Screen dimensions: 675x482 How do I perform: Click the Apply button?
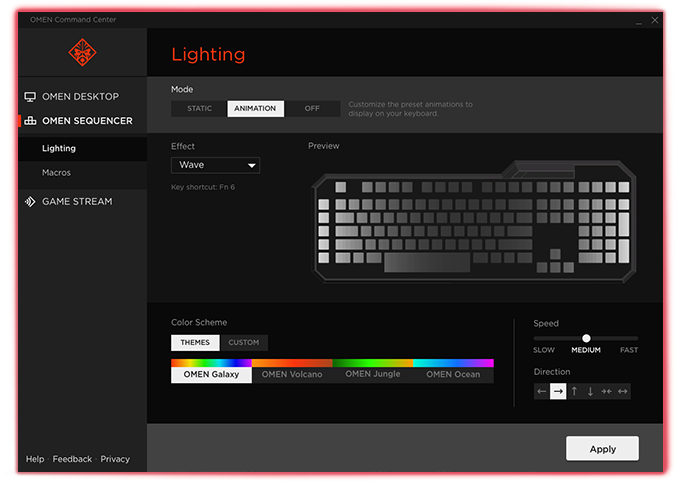coord(602,448)
